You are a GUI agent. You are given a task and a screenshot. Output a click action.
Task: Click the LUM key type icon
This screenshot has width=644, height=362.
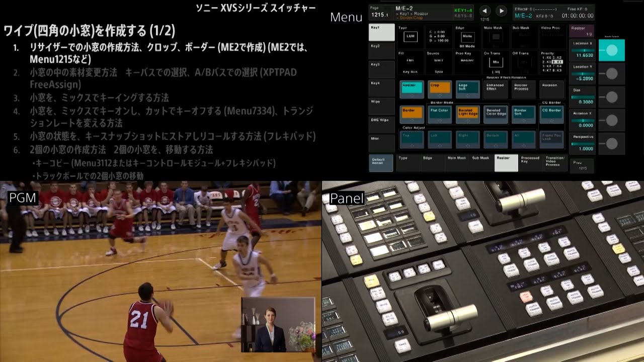click(411, 37)
